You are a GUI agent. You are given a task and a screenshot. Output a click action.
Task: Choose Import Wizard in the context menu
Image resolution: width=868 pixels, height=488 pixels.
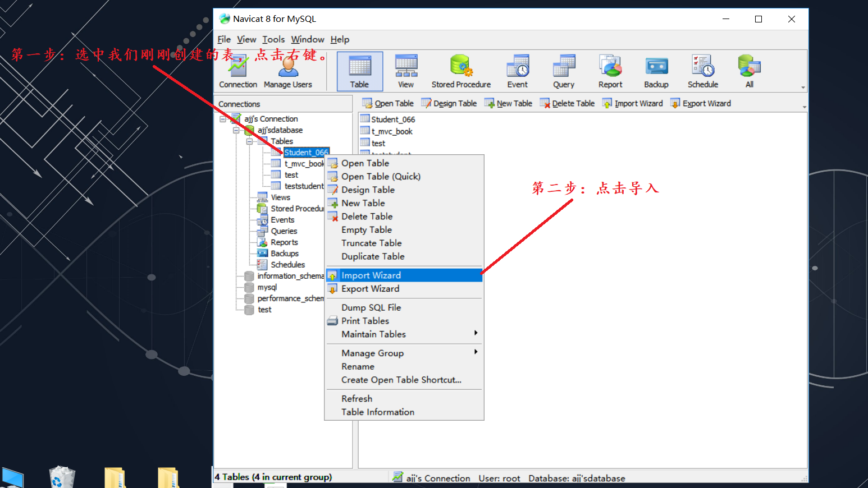pos(371,275)
